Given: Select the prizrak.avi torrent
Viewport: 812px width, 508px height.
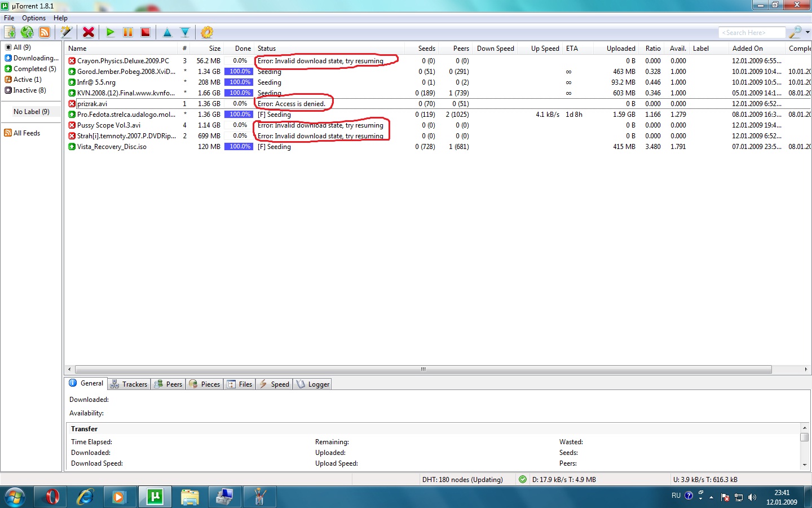Looking at the screenshot, I should 92,104.
